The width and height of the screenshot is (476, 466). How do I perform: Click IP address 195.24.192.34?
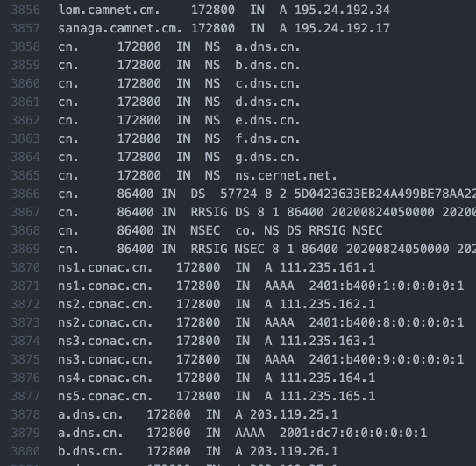(342, 10)
